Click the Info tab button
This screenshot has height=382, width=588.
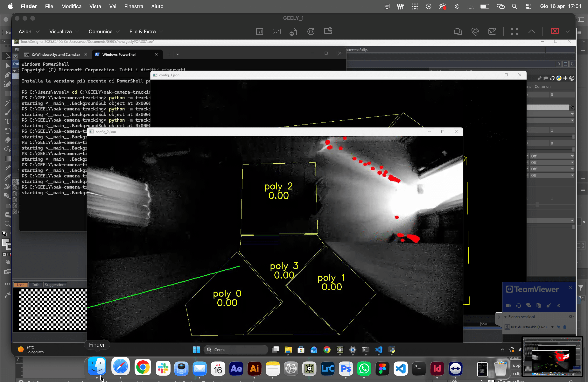pos(36,285)
